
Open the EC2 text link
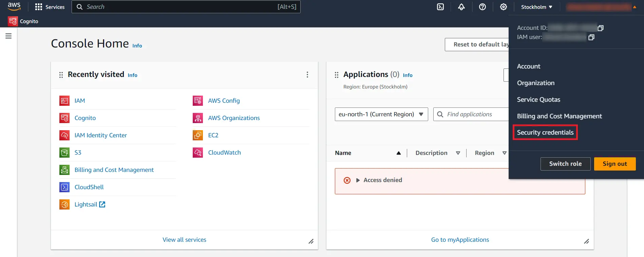pyautogui.click(x=213, y=135)
